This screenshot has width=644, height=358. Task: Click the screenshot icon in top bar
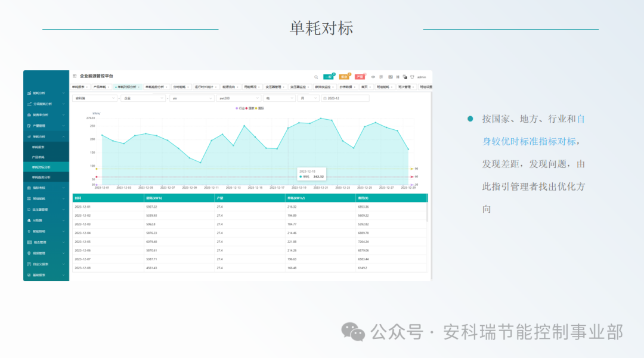tap(391, 77)
